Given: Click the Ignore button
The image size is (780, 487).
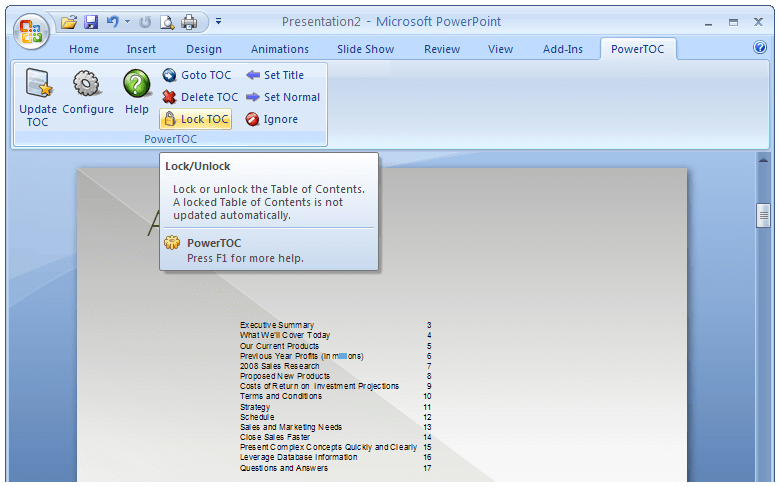Looking at the screenshot, I should click(x=272, y=119).
